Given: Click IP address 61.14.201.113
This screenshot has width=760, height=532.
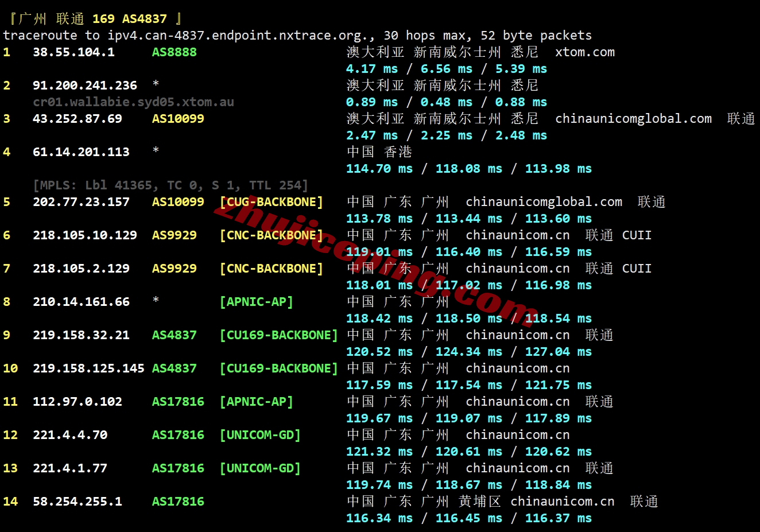Looking at the screenshot, I should pos(81,152).
